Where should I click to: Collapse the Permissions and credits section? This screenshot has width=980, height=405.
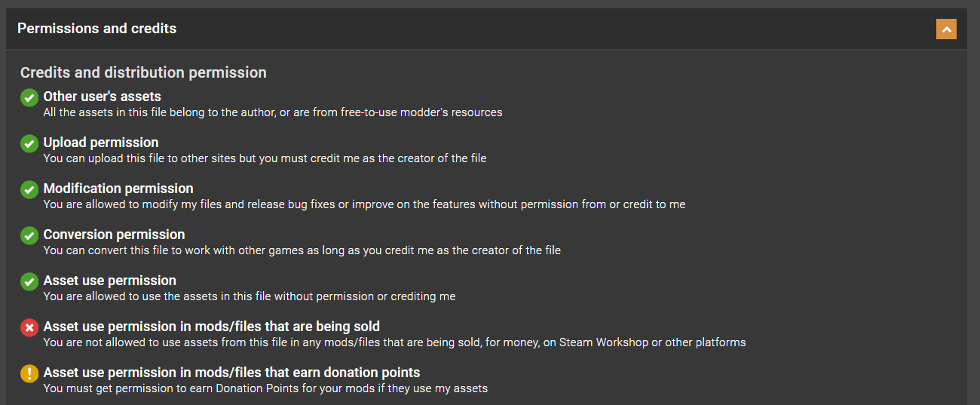[x=946, y=29]
